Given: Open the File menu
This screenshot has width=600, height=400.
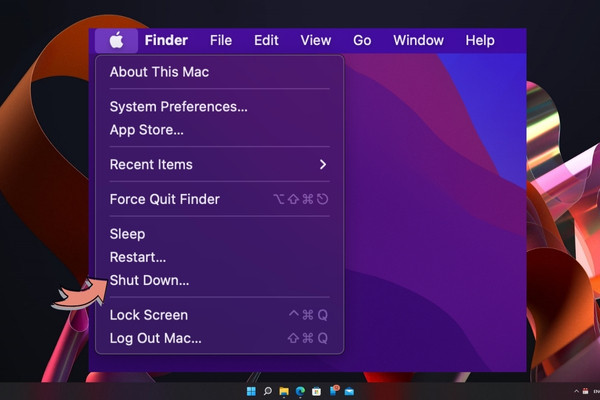Looking at the screenshot, I should 221,40.
